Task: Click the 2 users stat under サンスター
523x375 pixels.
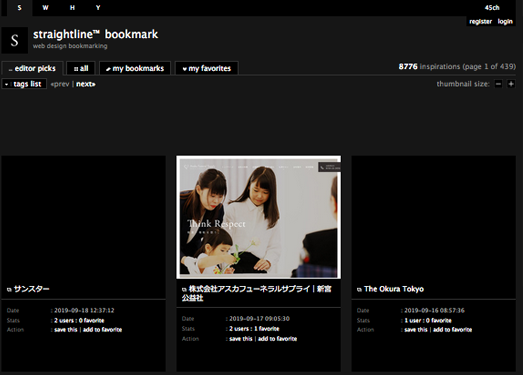Action: coord(64,321)
